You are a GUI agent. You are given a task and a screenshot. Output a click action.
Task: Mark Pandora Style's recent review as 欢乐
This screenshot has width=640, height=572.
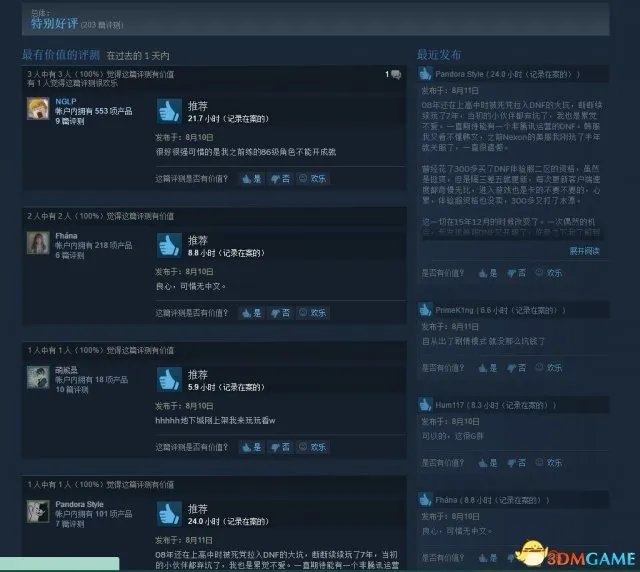pyautogui.click(x=549, y=273)
